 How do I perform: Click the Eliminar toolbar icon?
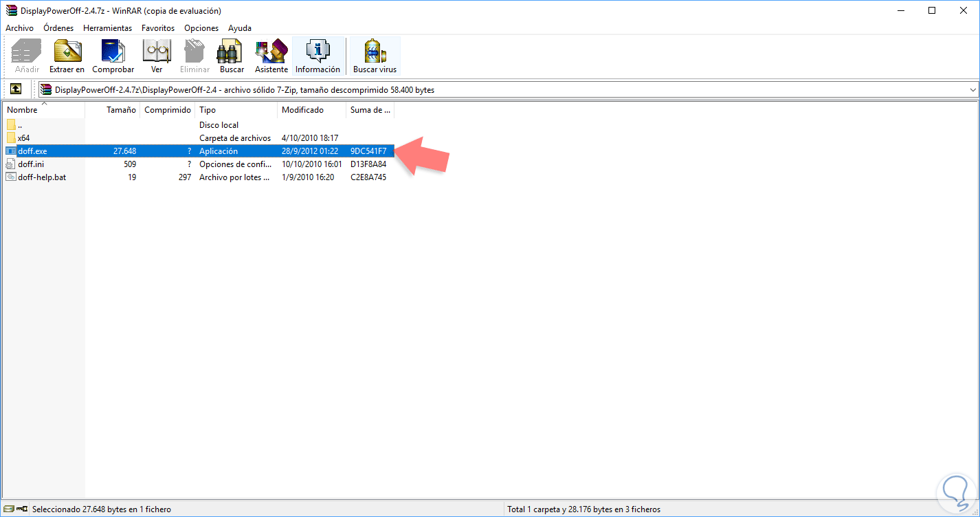pyautogui.click(x=194, y=56)
